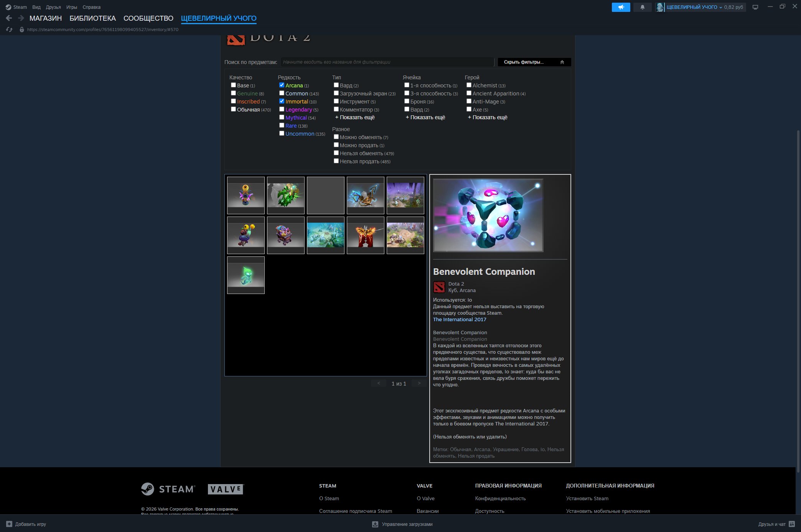Switch to the МАГАЗИН tab
Screen dimensions: 801x532
[46, 18]
